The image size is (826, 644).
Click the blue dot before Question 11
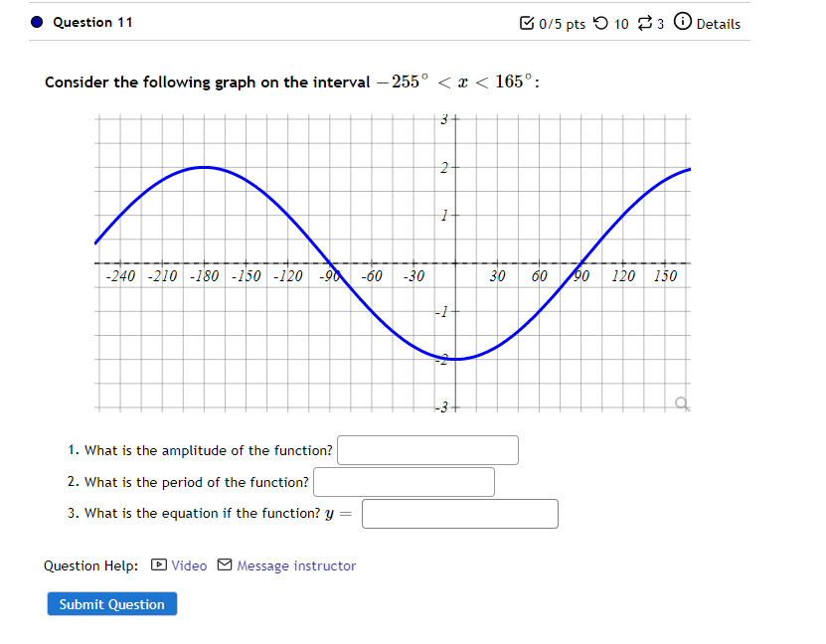coord(36,22)
